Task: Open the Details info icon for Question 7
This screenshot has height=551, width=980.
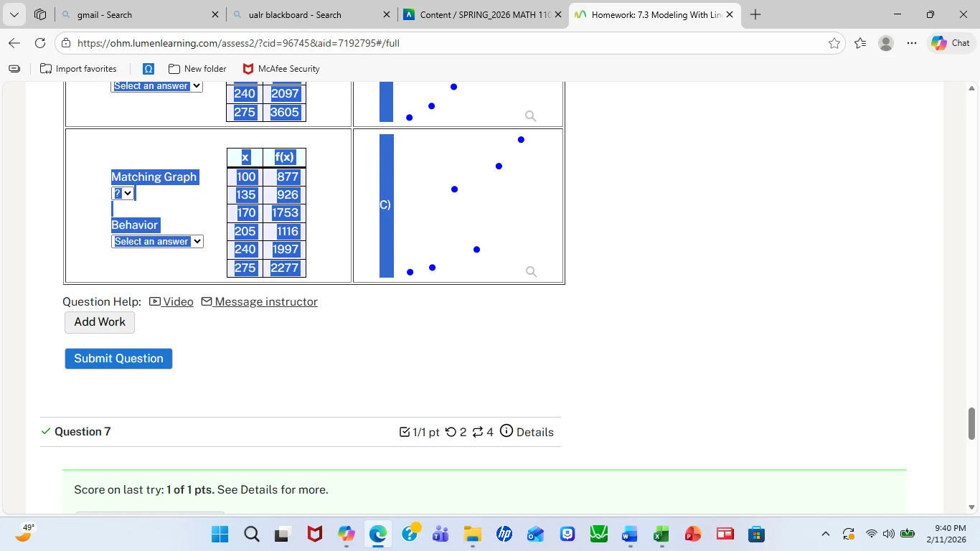Action: tap(507, 430)
